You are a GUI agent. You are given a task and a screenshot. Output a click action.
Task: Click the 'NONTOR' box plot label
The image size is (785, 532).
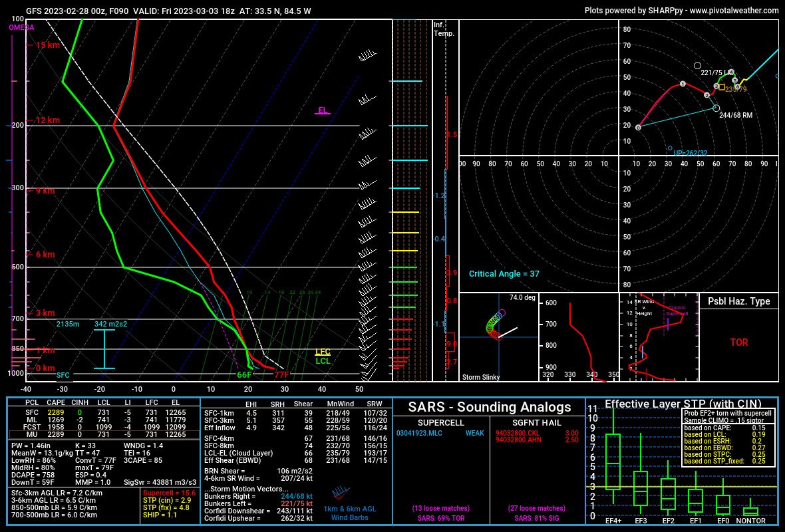point(750,521)
